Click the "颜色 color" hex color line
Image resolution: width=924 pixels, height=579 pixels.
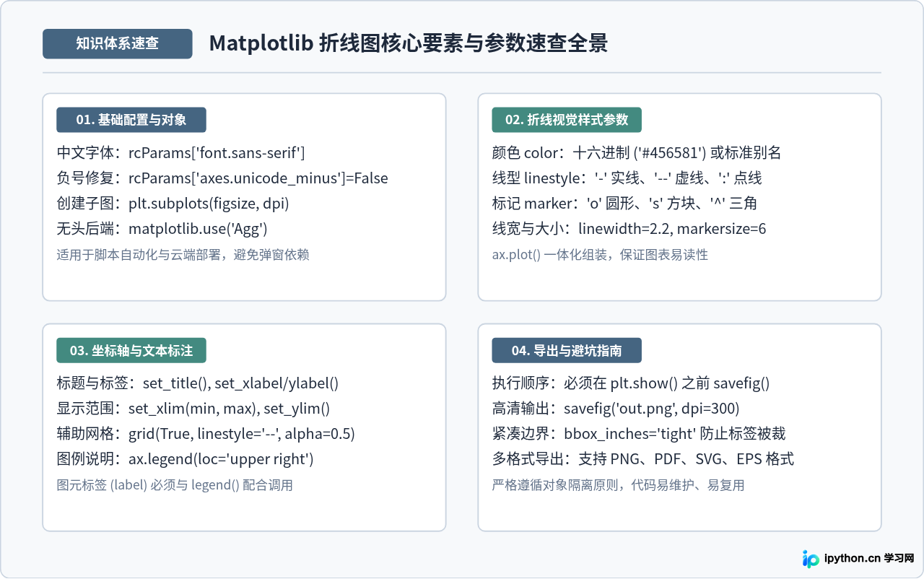coord(637,153)
